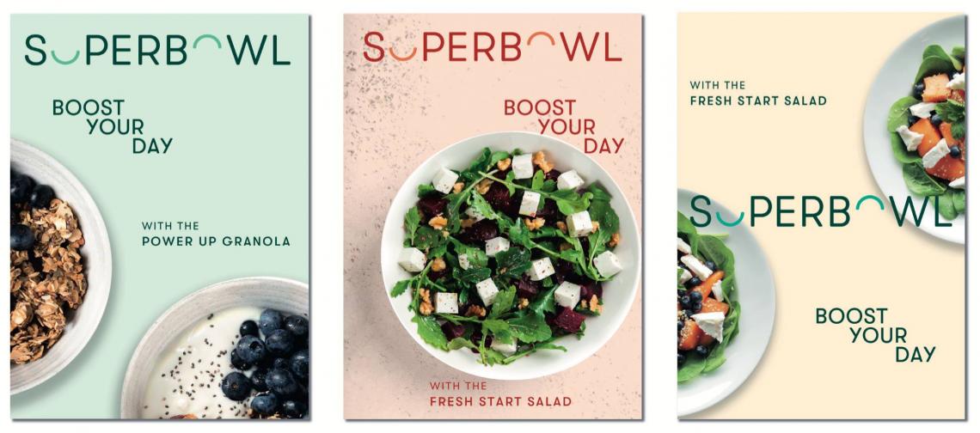Screen dimensions: 980x433
Task: Click the red SUPERBOWL logo on middle poster
Action: tap(493, 47)
